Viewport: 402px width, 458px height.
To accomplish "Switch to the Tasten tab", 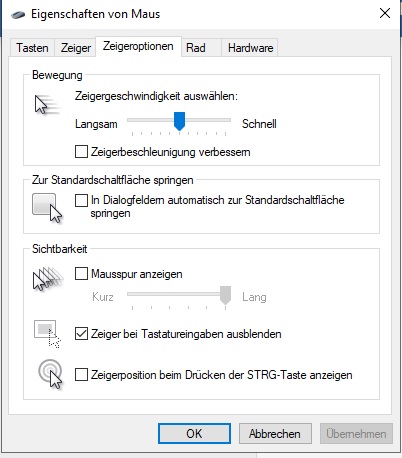I will tap(32, 48).
